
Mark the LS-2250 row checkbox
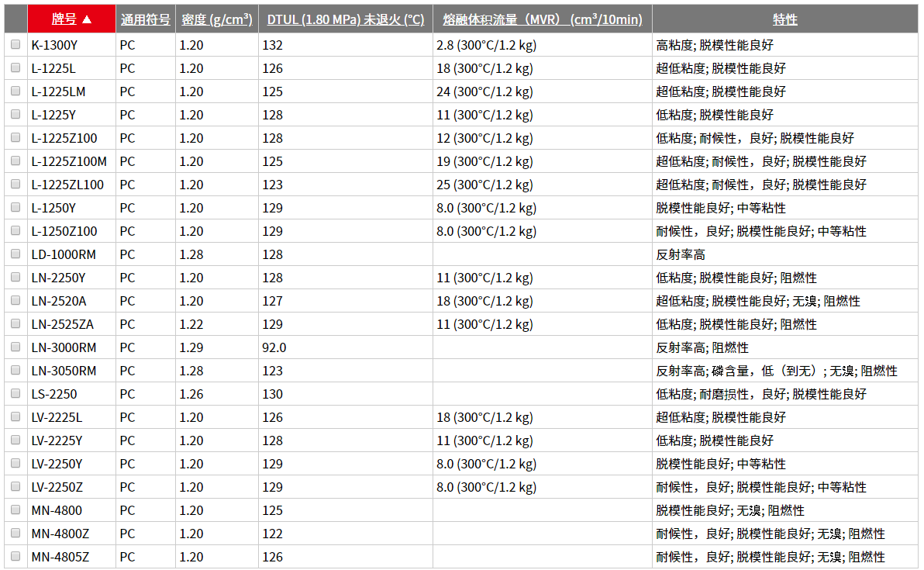(16, 394)
